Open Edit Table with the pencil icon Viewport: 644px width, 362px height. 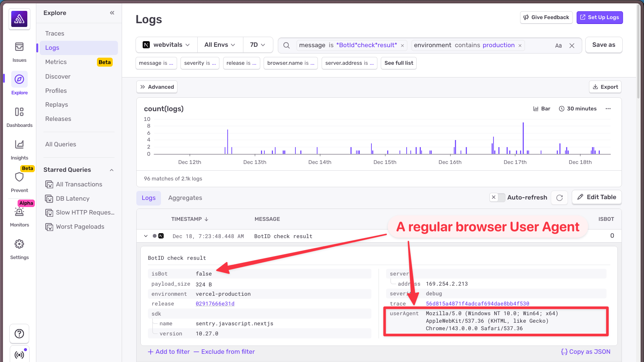pos(596,197)
